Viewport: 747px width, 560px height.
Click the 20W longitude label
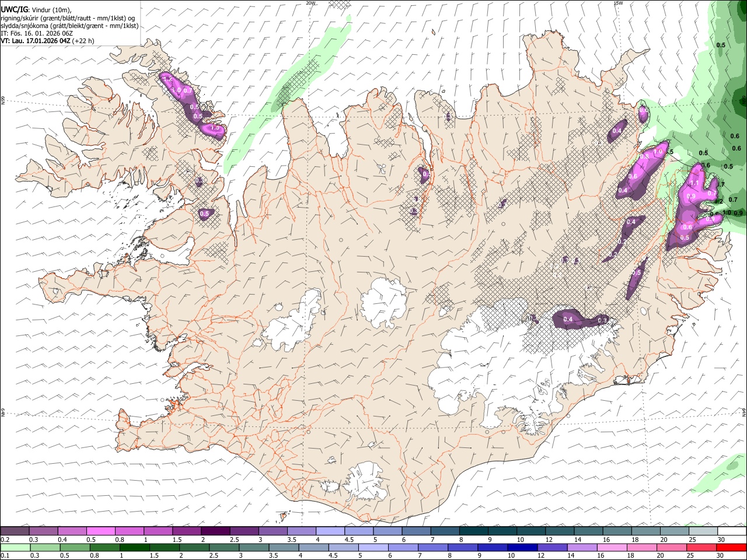(x=311, y=3)
